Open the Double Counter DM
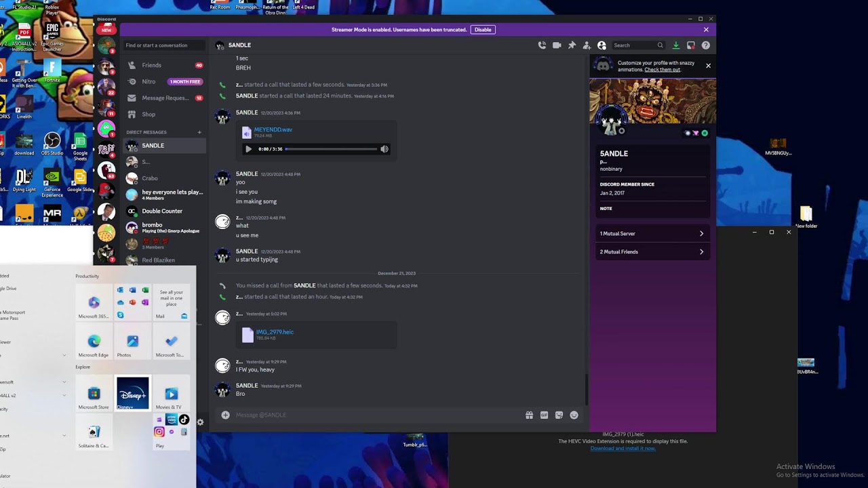The height and width of the screenshot is (488, 868). (x=164, y=211)
